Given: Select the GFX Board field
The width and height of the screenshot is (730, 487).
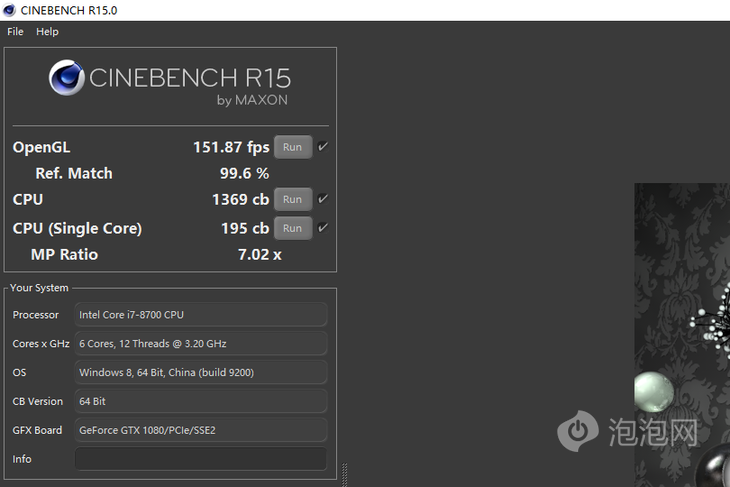Looking at the screenshot, I should point(201,430).
